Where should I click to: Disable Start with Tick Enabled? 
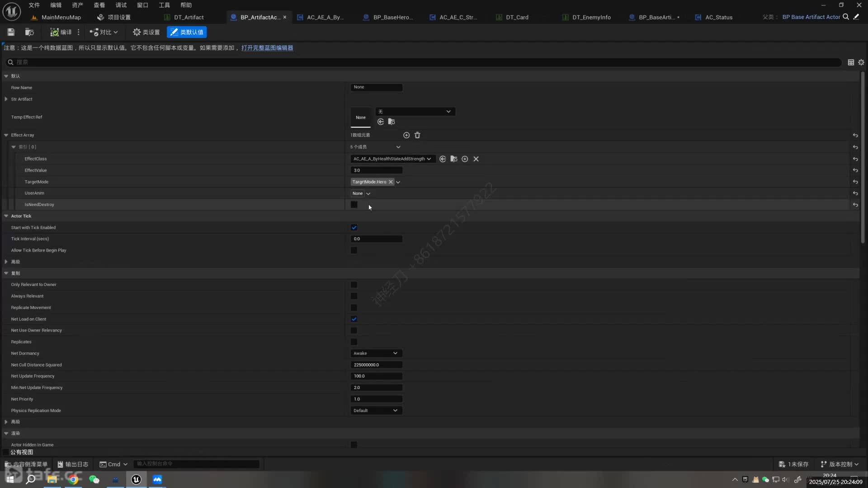354,228
